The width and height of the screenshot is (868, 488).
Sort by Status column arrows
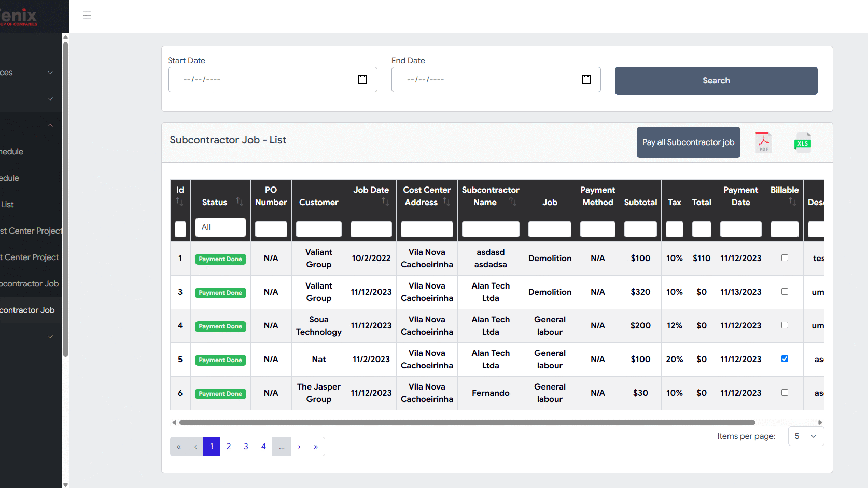coord(240,202)
